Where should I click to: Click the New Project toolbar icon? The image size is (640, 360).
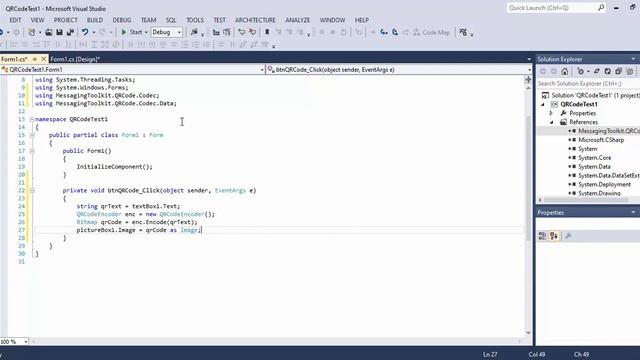[31, 32]
